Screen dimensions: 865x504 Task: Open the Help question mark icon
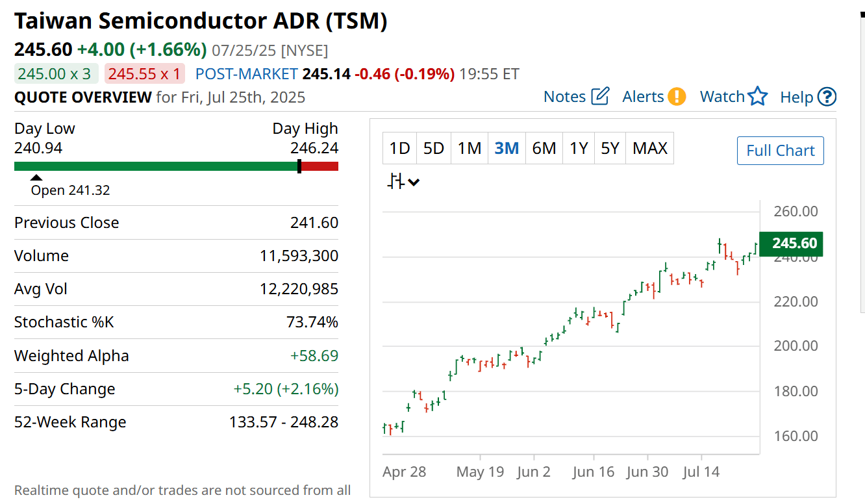point(827,97)
